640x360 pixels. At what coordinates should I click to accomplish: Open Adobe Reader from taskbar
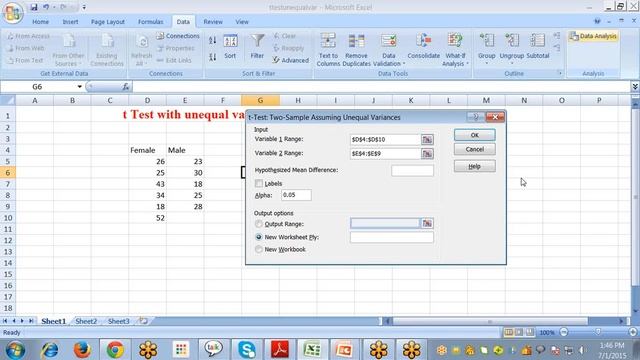click(280, 350)
